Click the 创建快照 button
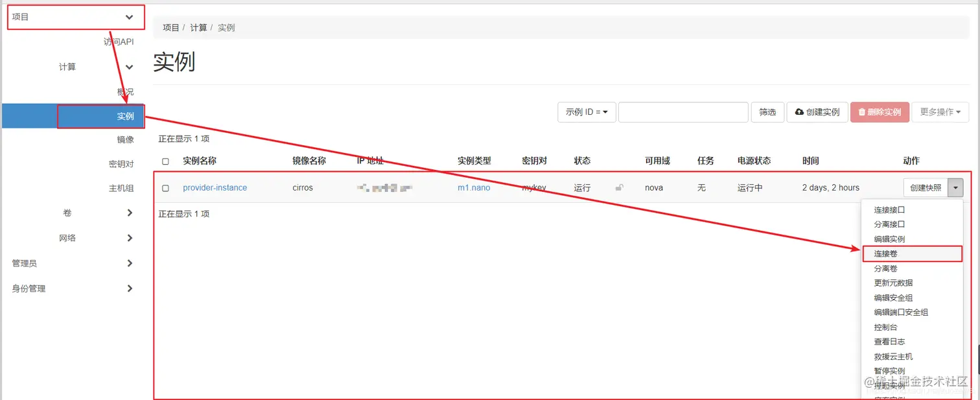980x400 pixels. tap(926, 188)
